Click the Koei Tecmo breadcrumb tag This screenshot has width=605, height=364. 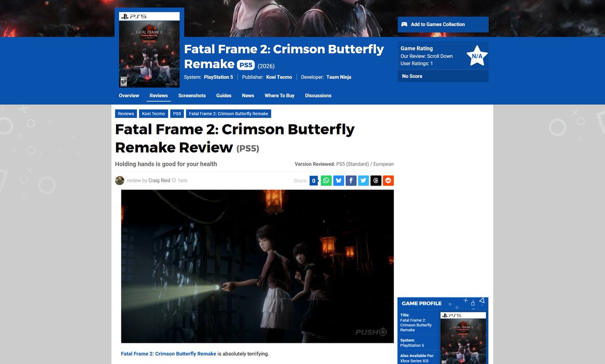pyautogui.click(x=153, y=114)
